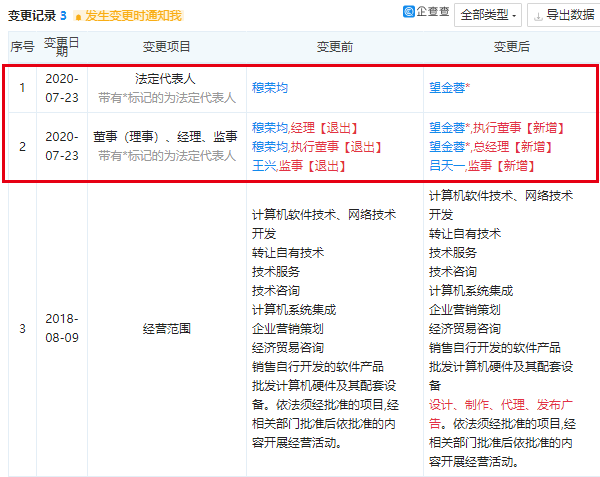
Task: Click 法定代表人 in row 1
Action: point(165,79)
